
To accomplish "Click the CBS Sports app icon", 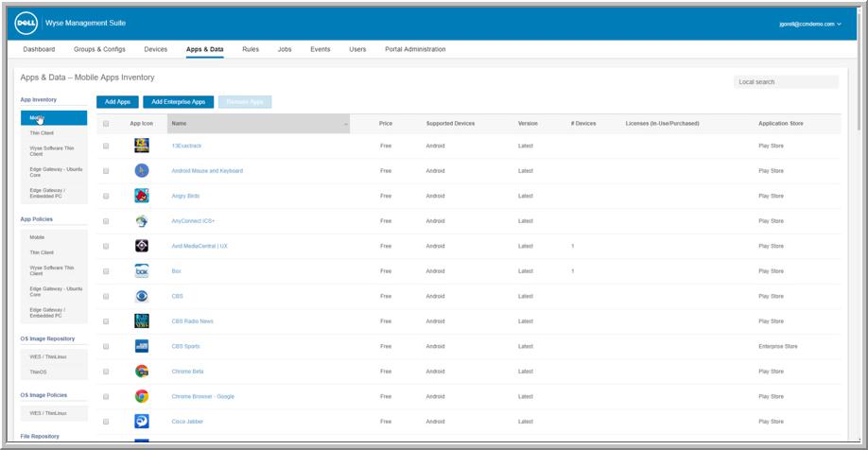I will [x=142, y=346].
